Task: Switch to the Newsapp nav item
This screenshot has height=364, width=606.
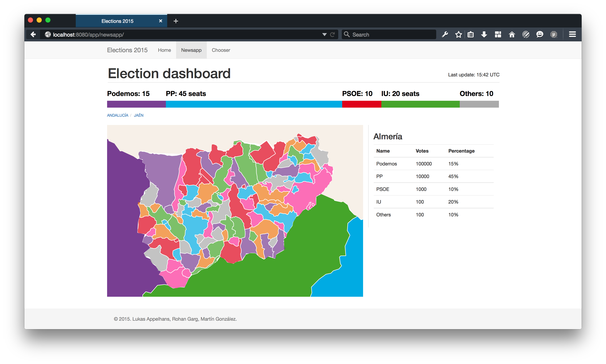Action: (x=191, y=50)
